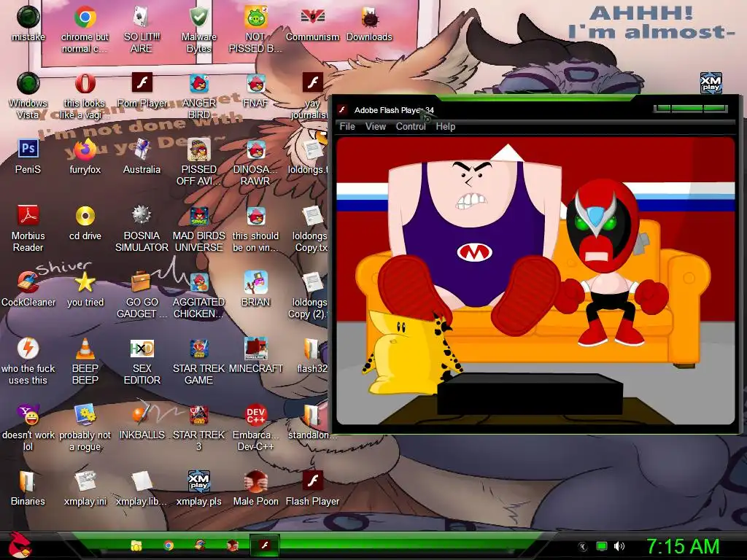Open the Downloads desktop icon
Viewport: 747px width, 560px height.
[x=369, y=24]
